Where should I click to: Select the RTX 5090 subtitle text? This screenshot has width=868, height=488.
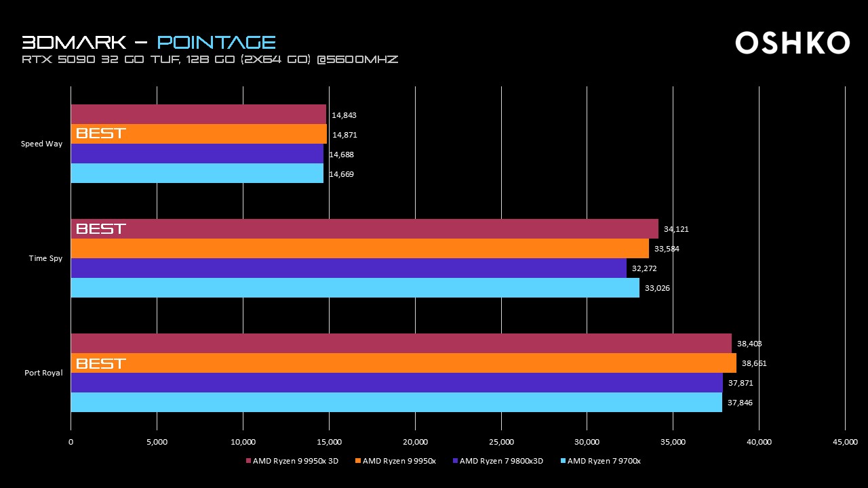(x=210, y=60)
